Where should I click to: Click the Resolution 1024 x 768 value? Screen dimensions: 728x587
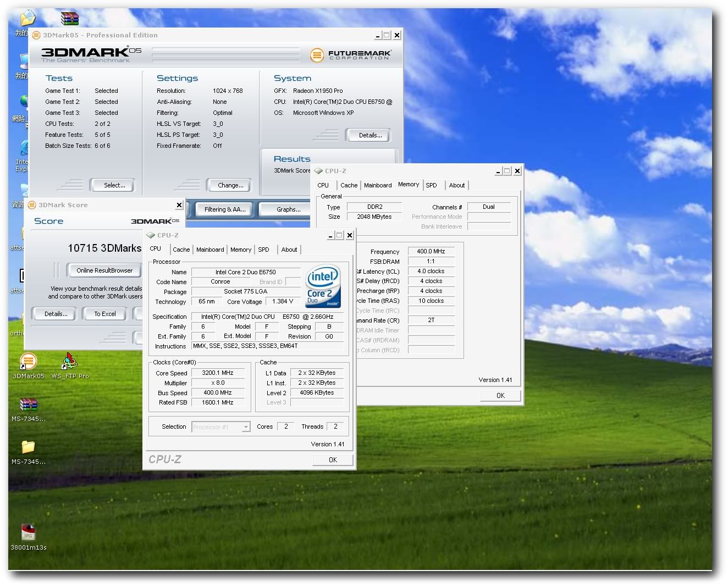228,91
